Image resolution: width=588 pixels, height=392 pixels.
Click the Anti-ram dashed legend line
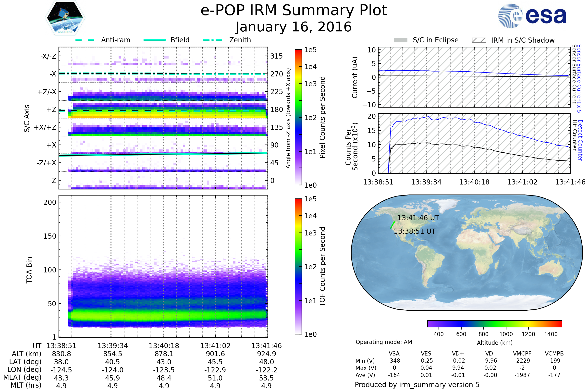tap(85, 40)
